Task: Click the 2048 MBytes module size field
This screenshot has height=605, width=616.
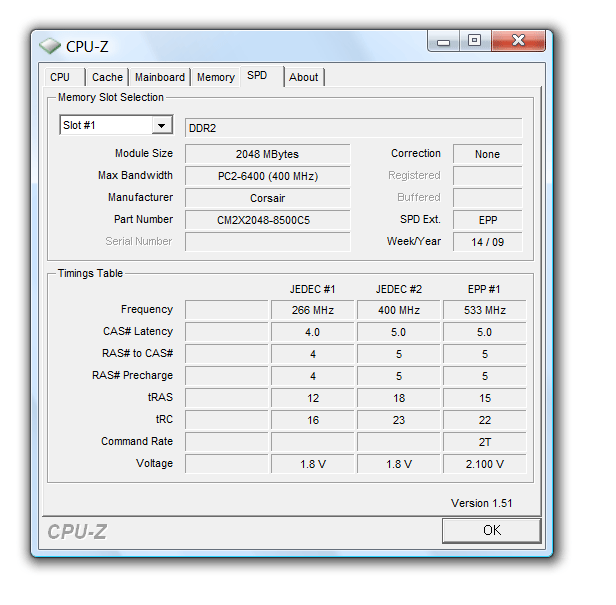Action: coord(268,154)
